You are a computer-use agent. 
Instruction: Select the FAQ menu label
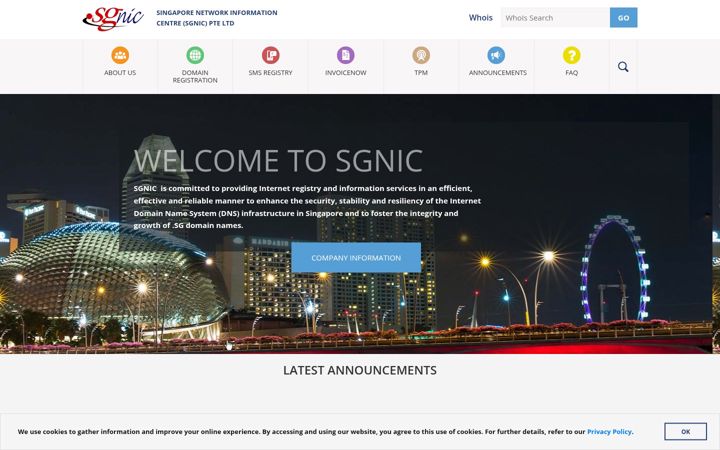[x=572, y=73]
